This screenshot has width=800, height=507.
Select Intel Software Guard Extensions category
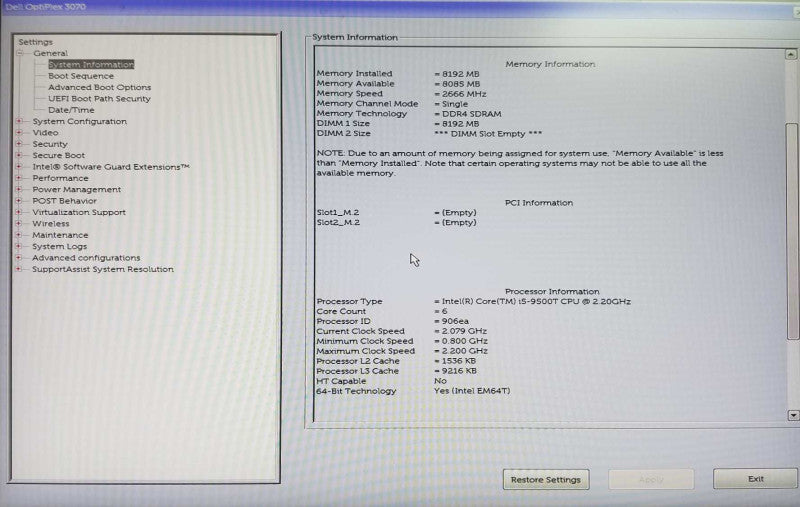click(111, 167)
